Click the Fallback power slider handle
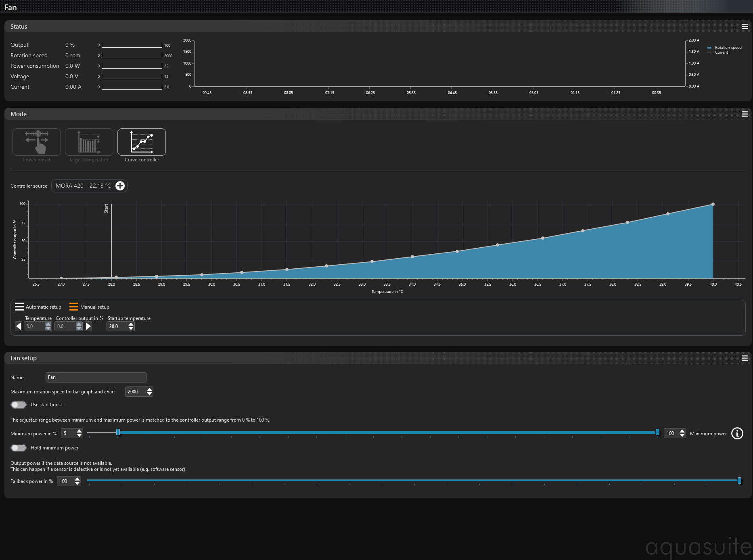The width and height of the screenshot is (753, 560). 739,481
